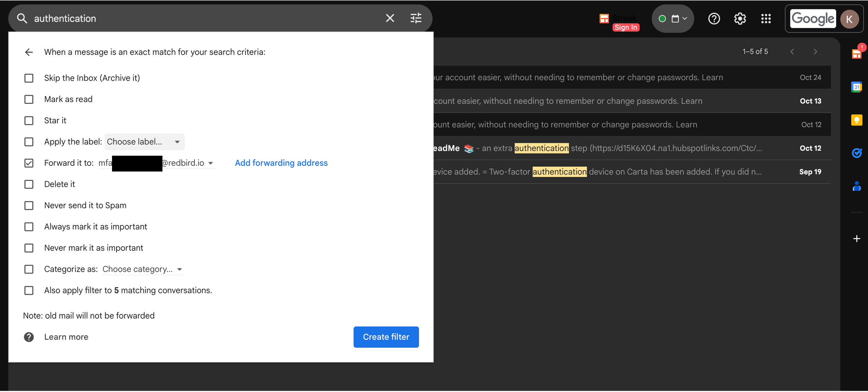Viewport: 868px width, 392px height.
Task: Click the back arrow in filter dialog
Action: coord(29,52)
